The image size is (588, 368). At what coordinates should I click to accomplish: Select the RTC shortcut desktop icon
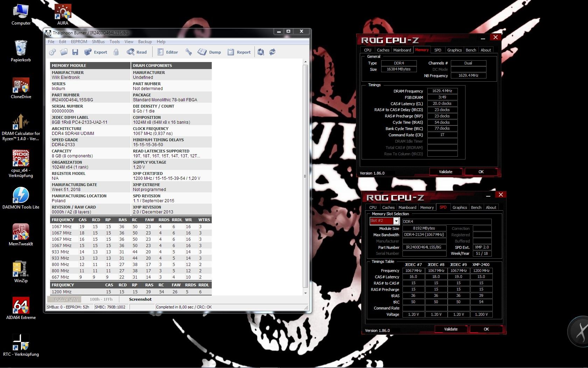click(x=21, y=345)
